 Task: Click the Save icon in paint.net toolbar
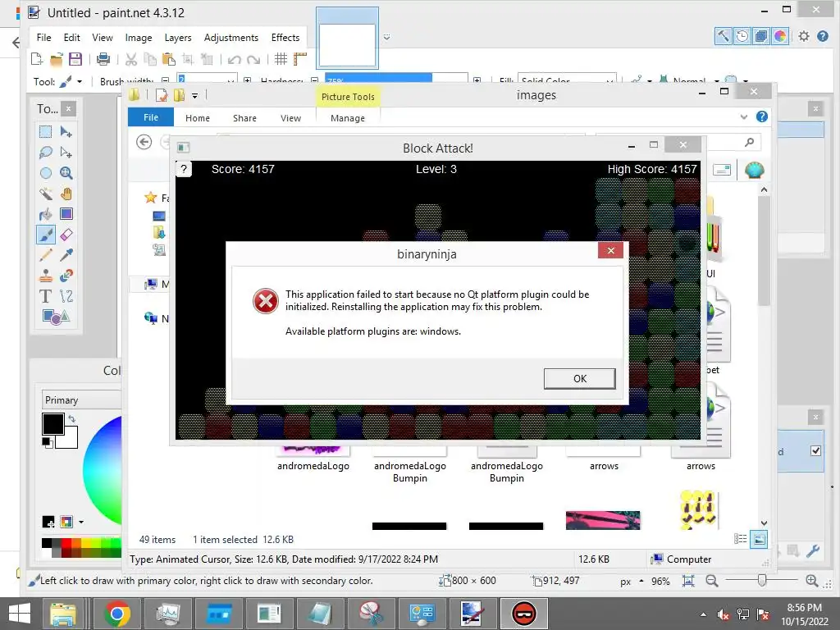[x=75, y=59]
